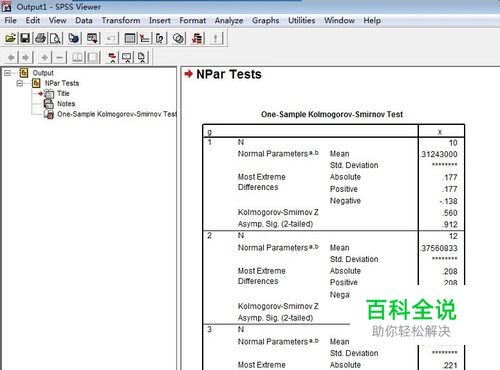Click group 3 Normal Parameters label
The height and width of the screenshot is (370, 500).
[x=278, y=342]
